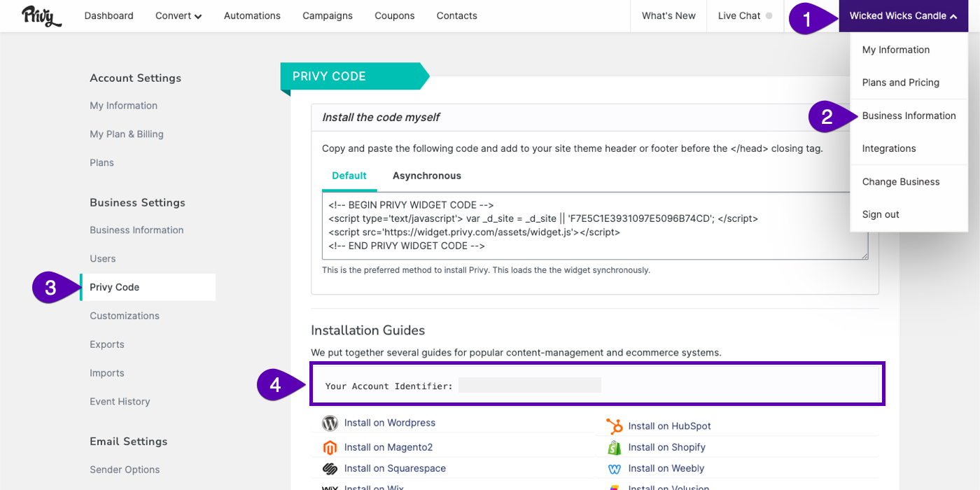Image resolution: width=980 pixels, height=490 pixels.
Task: Select Sign out from account menu
Action: pos(881,214)
